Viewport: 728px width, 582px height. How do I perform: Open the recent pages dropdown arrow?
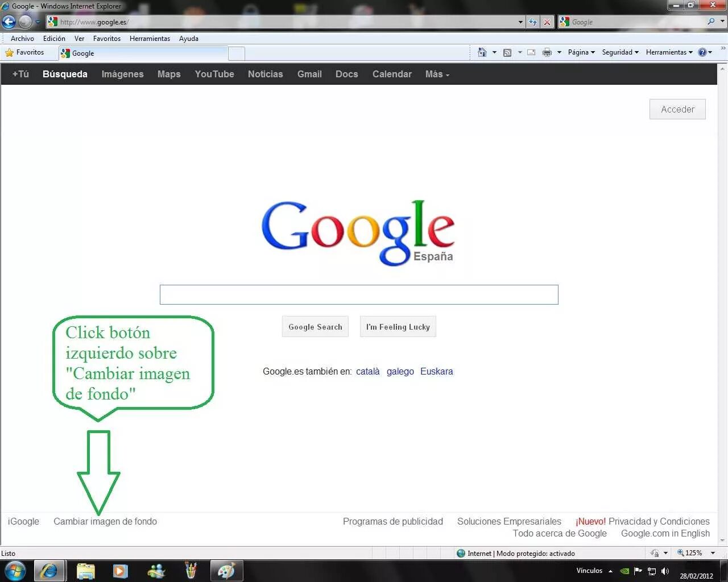click(x=38, y=22)
